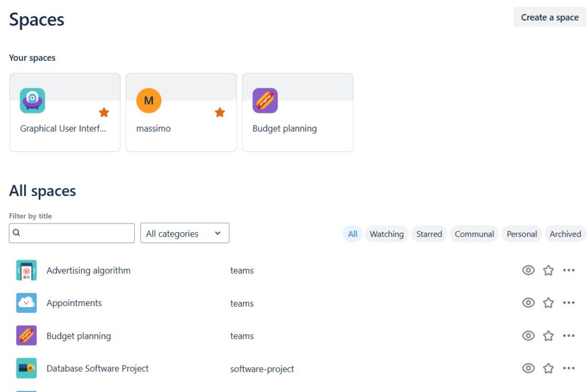This screenshot has height=392, width=587.
Task: Open the Graphical User Interf space icon
Action: pyautogui.click(x=33, y=100)
